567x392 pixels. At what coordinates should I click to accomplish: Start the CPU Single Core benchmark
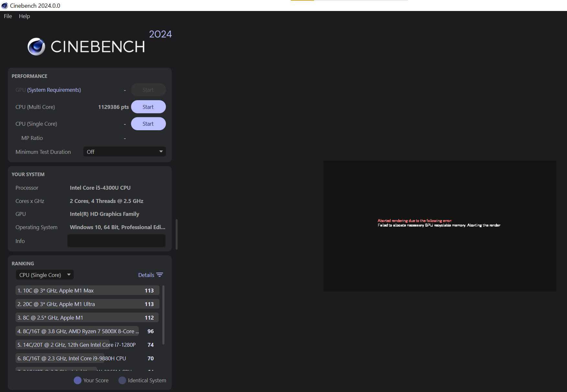[148, 123]
